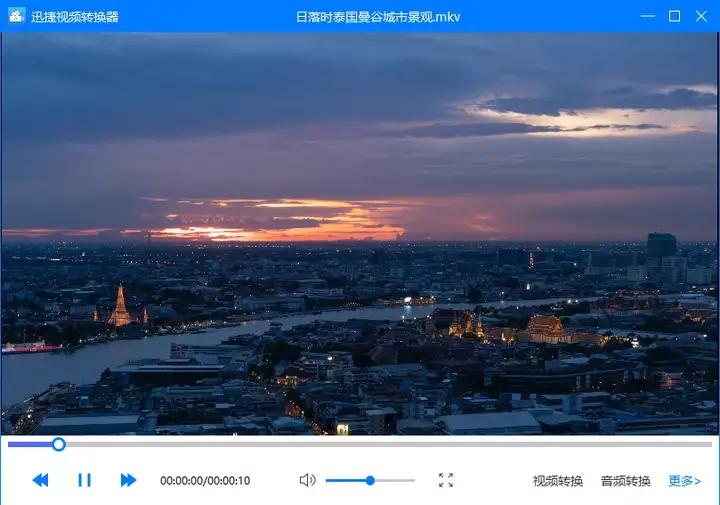Pause the video playback
Viewport: 720px width, 505px height.
(x=84, y=480)
